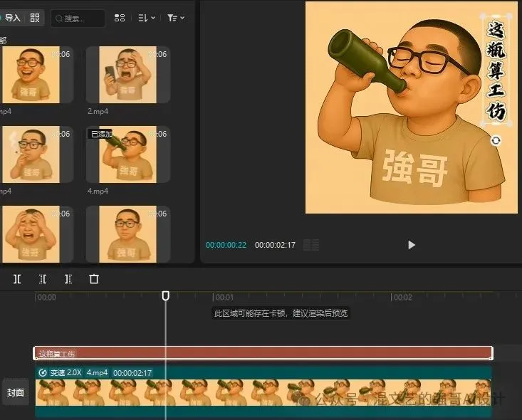Switch to grid view icon beside 导入
522x420 pixels.
(35, 18)
